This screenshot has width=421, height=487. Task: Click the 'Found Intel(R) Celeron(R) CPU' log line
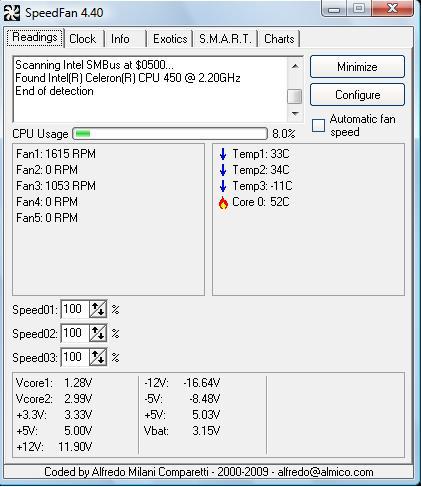[128, 78]
